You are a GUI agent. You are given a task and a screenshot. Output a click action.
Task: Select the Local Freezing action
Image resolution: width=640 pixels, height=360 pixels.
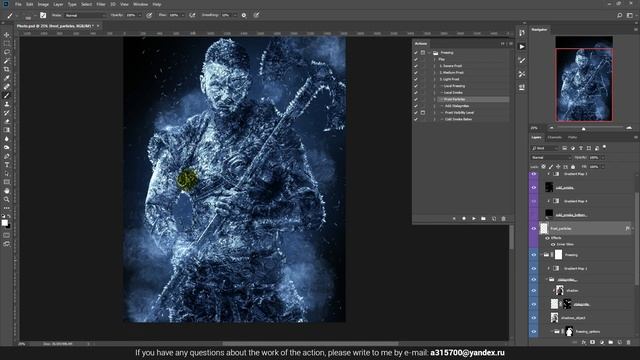tap(454, 86)
